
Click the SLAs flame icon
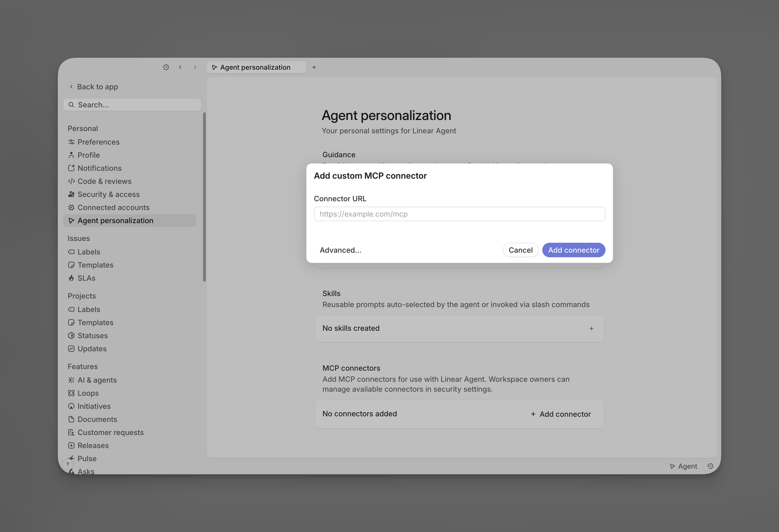(71, 278)
